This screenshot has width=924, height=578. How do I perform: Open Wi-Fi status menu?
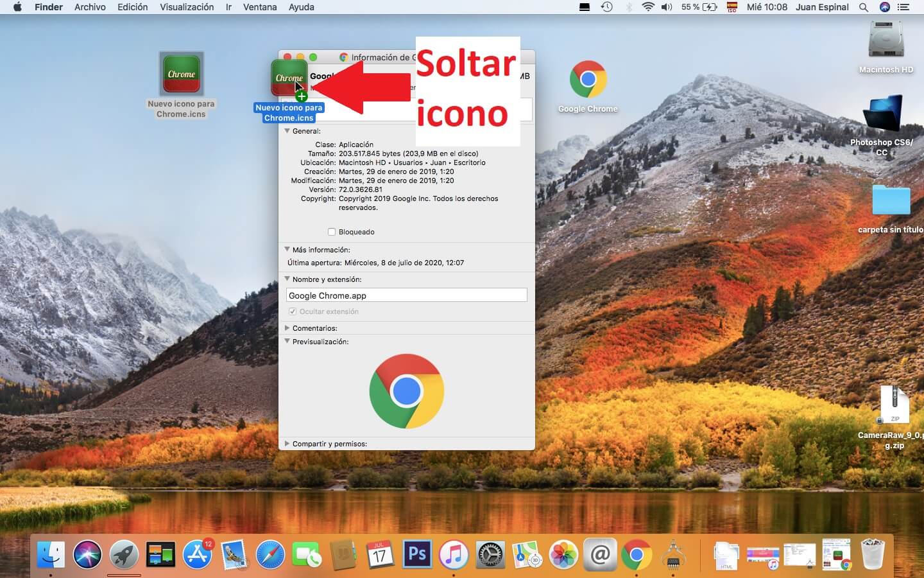click(x=648, y=7)
